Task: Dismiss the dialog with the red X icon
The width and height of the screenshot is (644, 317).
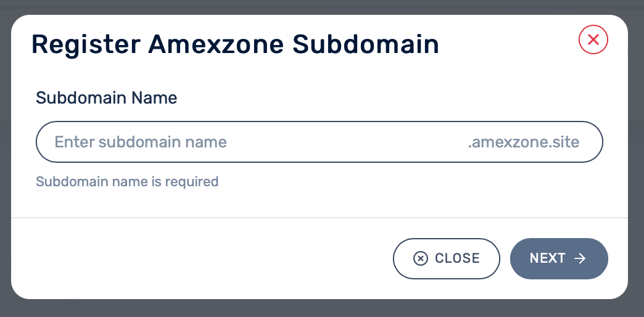Action: [593, 40]
